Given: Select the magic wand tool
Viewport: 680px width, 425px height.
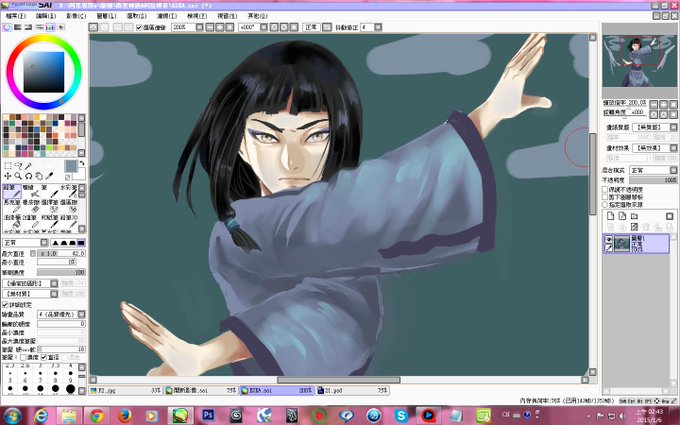Looking at the screenshot, I should [29, 166].
